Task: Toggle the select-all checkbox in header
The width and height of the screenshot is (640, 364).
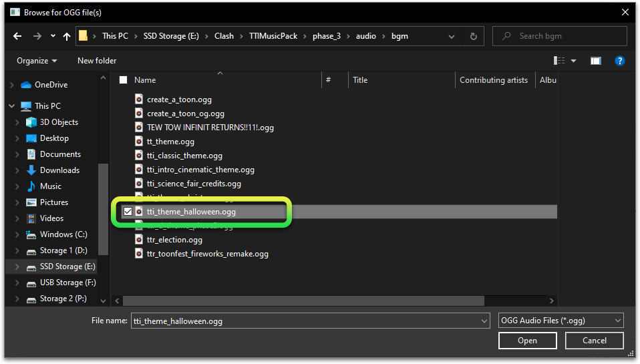Action: [x=124, y=80]
